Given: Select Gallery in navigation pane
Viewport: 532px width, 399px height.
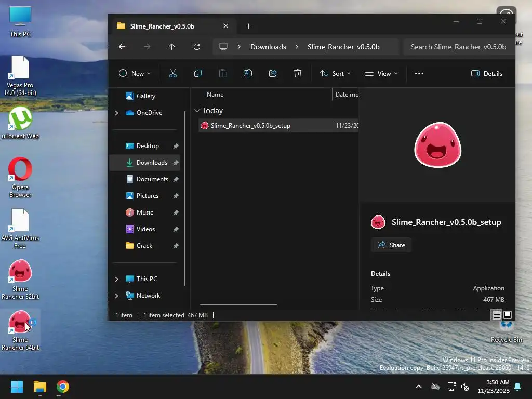Looking at the screenshot, I should point(145,96).
